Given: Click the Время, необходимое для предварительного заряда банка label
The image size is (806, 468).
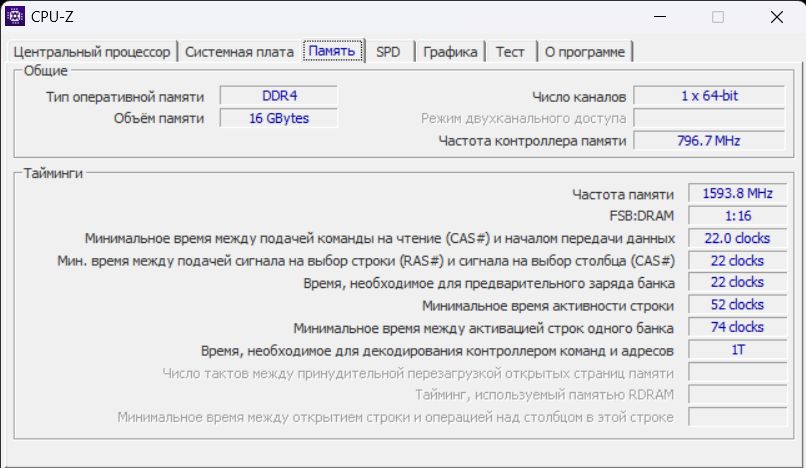Looking at the screenshot, I should click(489, 283).
